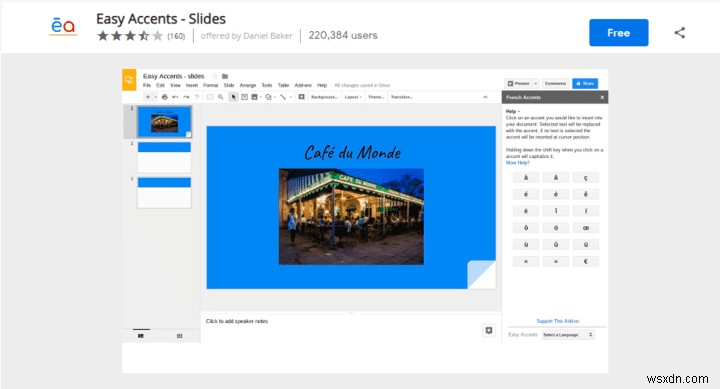Select the arrow cursor tool
Viewport: 720px width, 389px height.
233,97
